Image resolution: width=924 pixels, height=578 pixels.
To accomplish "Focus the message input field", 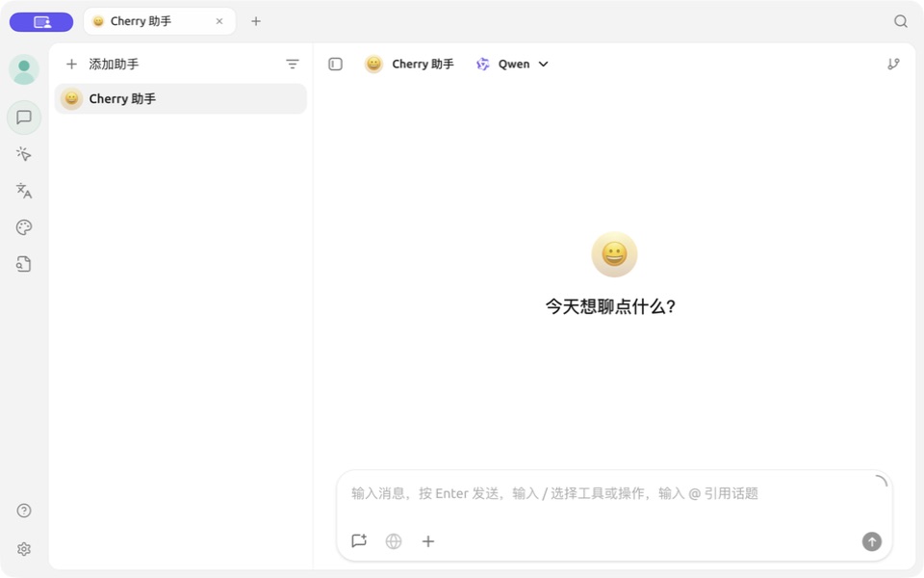I will [613, 493].
